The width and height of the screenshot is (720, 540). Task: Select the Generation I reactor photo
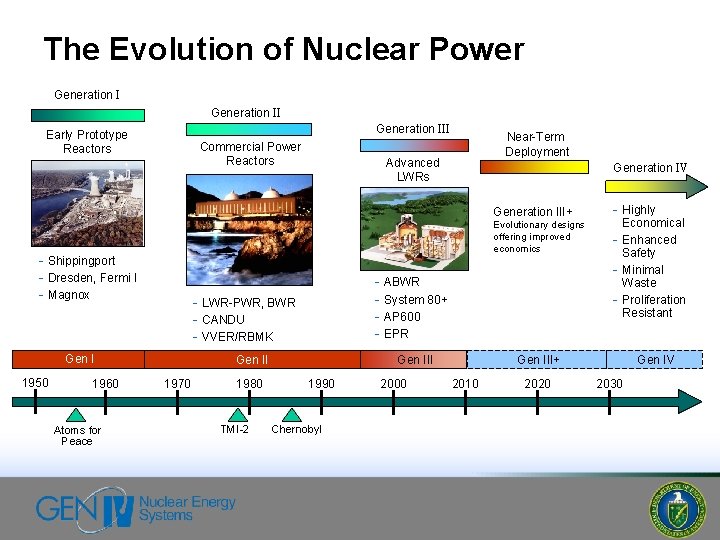pos(88,203)
